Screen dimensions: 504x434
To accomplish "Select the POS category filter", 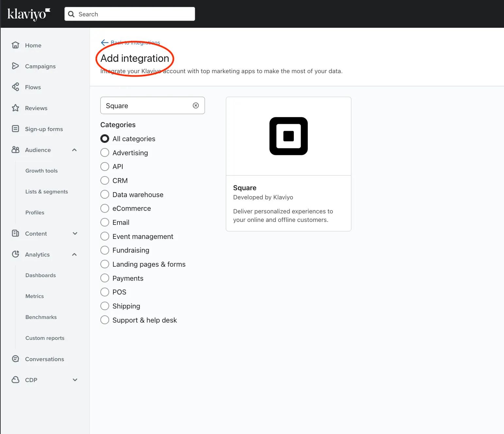I will tap(105, 292).
